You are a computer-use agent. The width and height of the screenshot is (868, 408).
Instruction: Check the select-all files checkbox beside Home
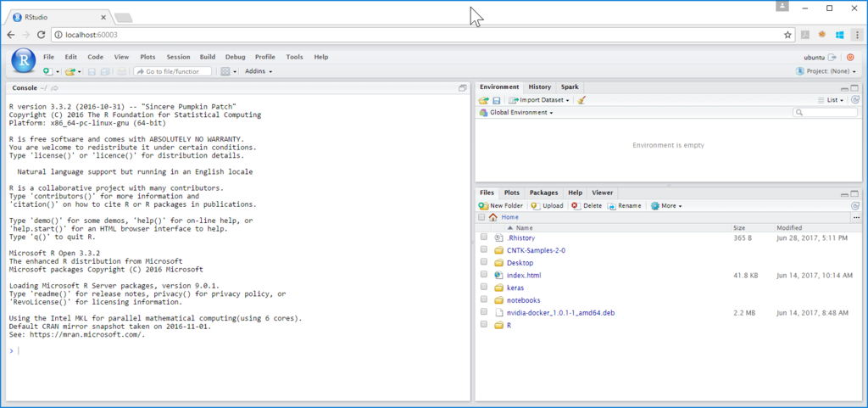[481, 217]
